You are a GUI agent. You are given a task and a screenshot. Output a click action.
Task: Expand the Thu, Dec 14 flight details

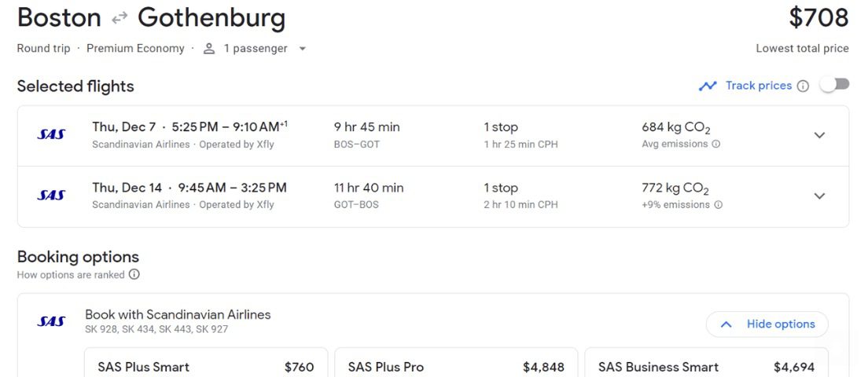click(819, 196)
